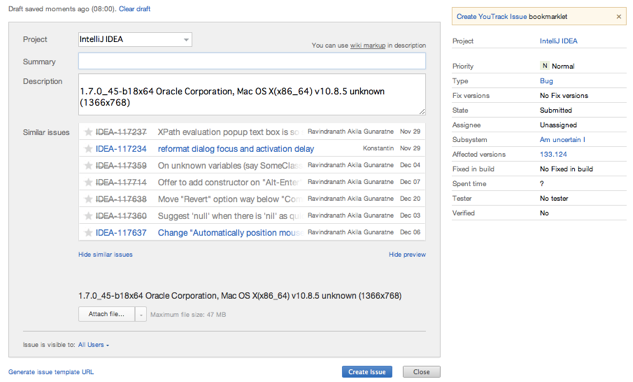
Task: Click the Clear draft link
Action: coord(134,9)
